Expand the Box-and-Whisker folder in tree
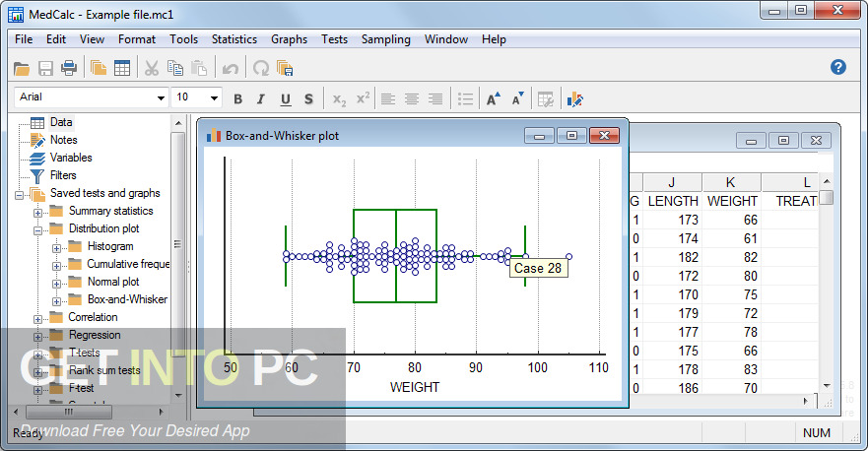Viewport: 868px width, 451px height. tap(56, 301)
